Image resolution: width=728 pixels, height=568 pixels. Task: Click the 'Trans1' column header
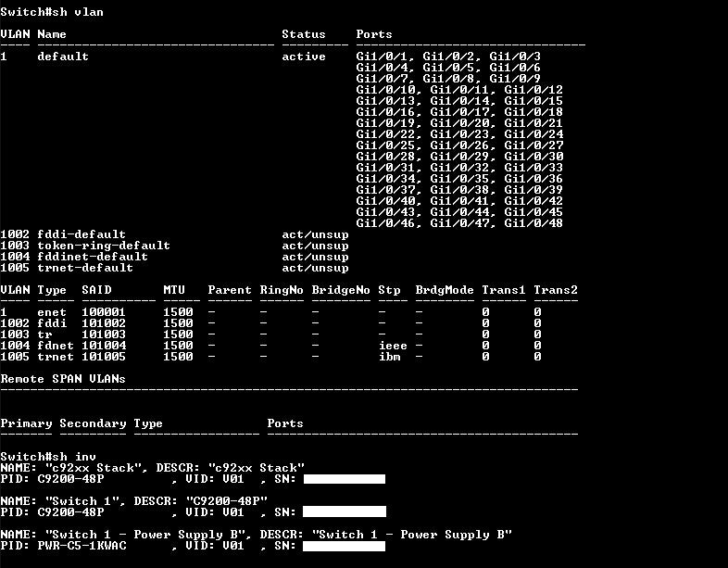(x=504, y=290)
